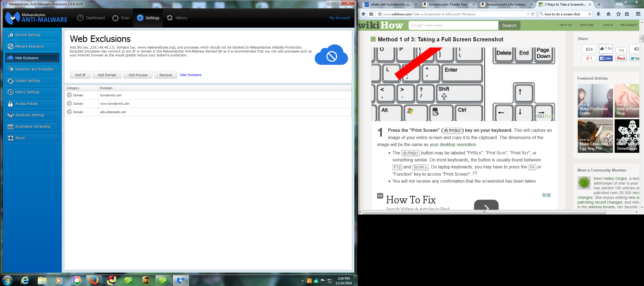This screenshot has height=286, width=644.
Task: Click the Google +1 share button
Action: 589,58
